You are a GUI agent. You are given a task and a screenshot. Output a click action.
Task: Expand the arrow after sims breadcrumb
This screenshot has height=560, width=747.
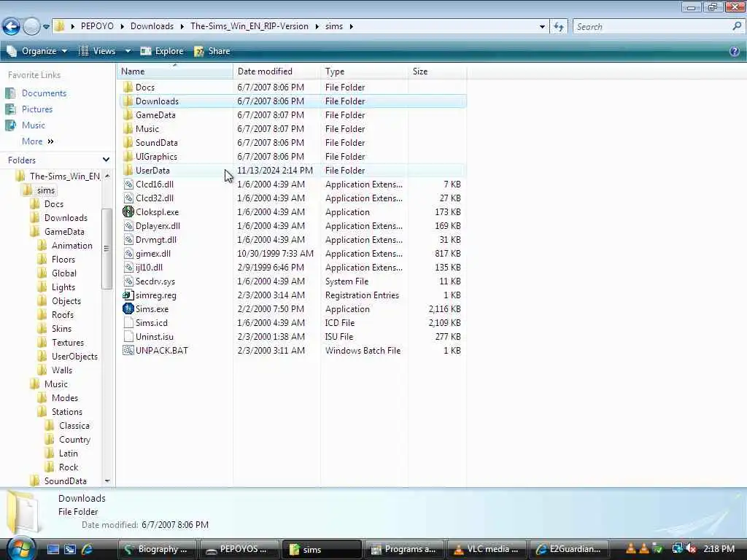[351, 26]
